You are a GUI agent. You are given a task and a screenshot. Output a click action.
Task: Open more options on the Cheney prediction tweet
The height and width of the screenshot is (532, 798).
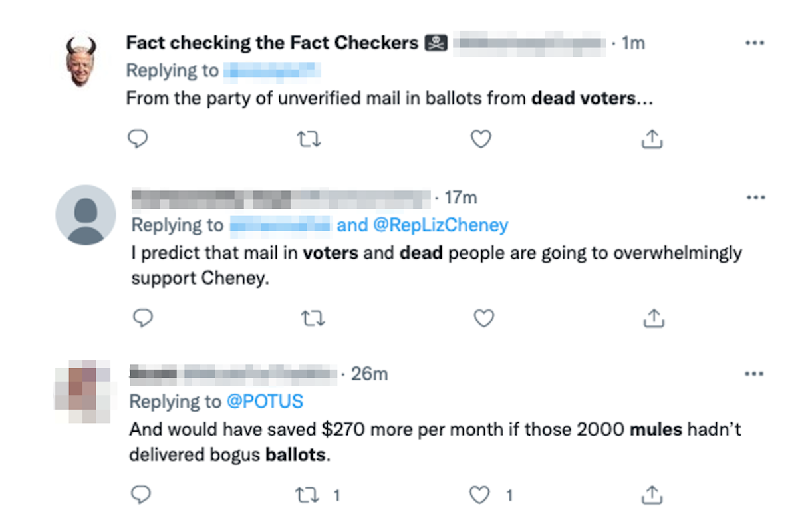point(755,197)
